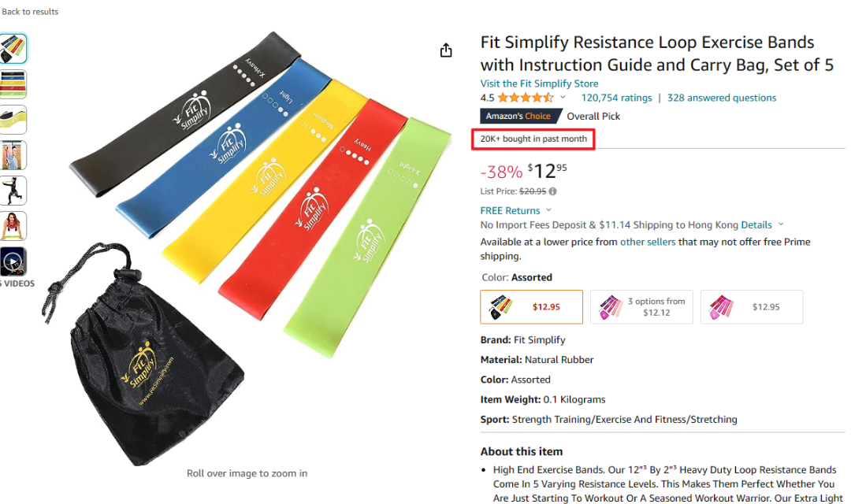Select the Assorted color option at $12.95
Screen dimensions: 851x504
pos(531,307)
